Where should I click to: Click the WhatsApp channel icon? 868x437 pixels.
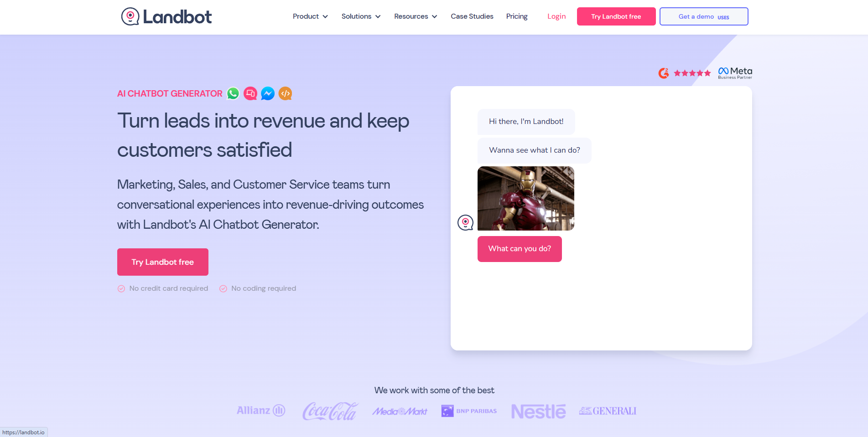click(x=233, y=93)
